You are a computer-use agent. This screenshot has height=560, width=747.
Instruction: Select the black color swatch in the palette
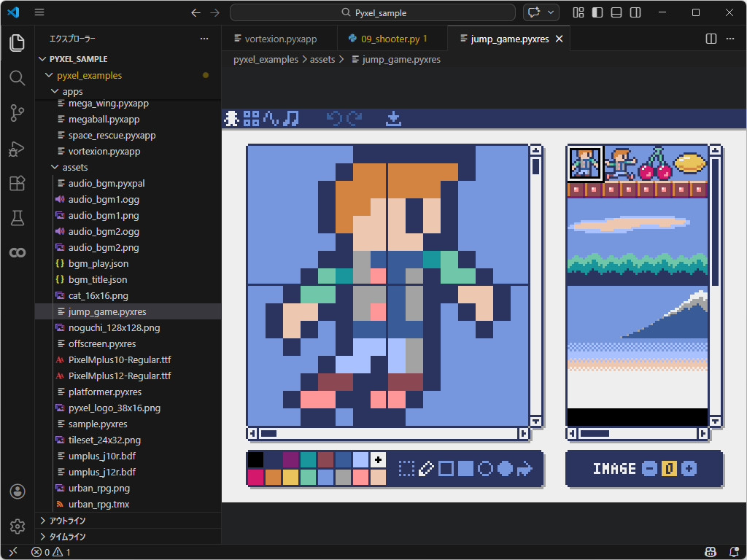[256, 459]
